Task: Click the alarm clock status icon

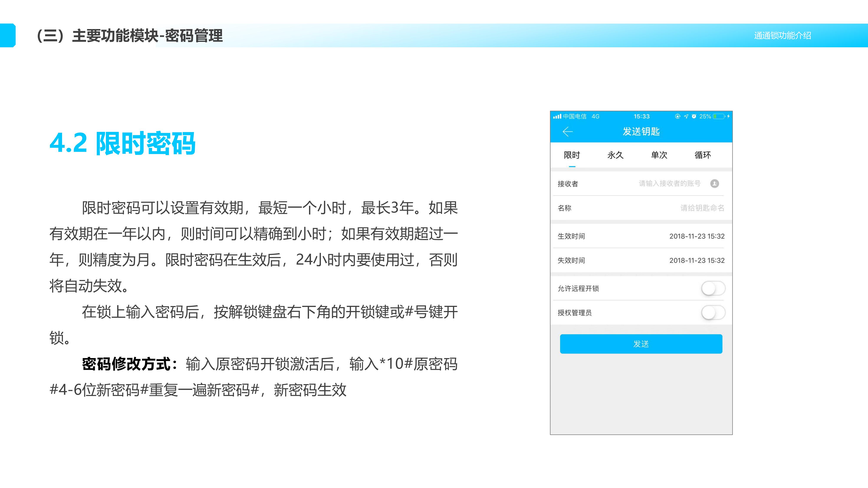Action: click(x=694, y=116)
